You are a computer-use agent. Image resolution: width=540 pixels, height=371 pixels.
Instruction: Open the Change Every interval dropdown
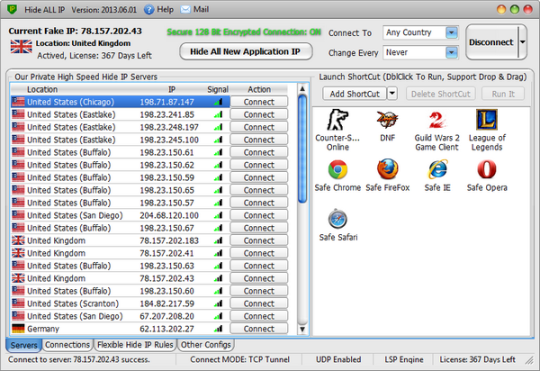point(451,53)
